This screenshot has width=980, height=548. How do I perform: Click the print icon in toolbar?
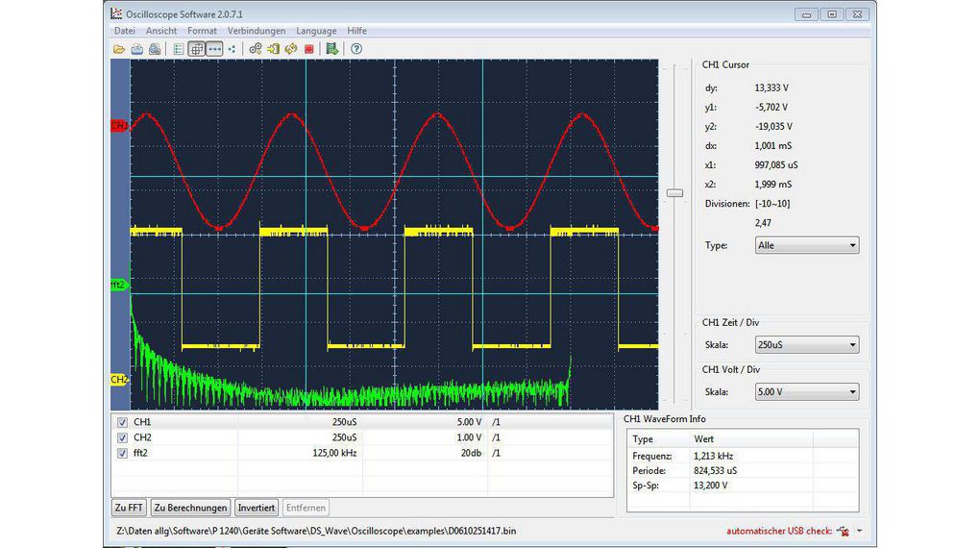click(x=137, y=49)
